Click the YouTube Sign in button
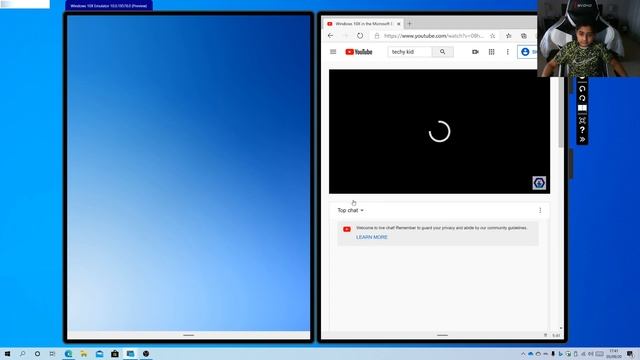This screenshot has height=360, width=640. pyautogui.click(x=528, y=52)
